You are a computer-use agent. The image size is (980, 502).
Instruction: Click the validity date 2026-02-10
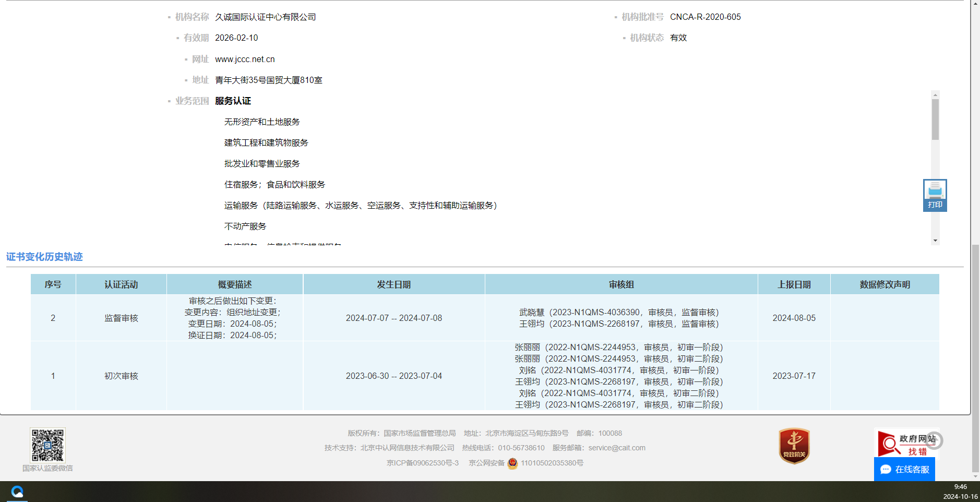click(236, 38)
